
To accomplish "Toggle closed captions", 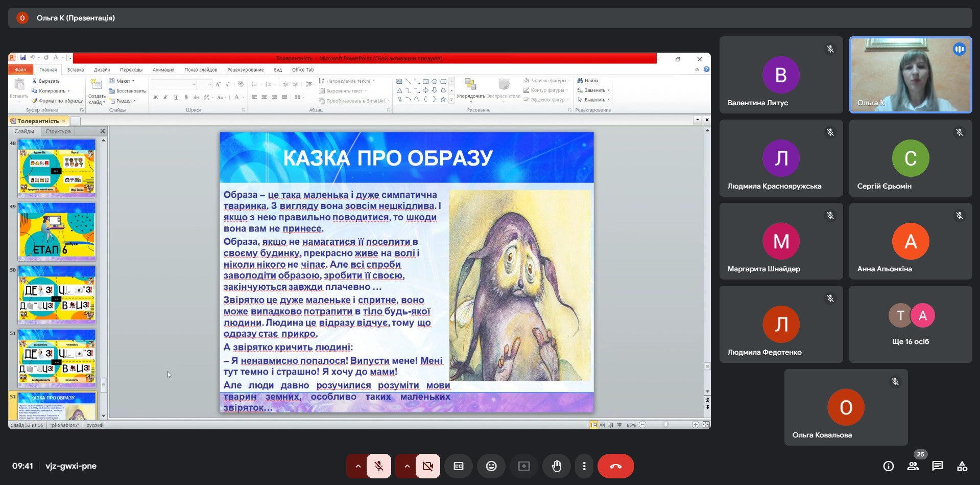I will click(458, 466).
